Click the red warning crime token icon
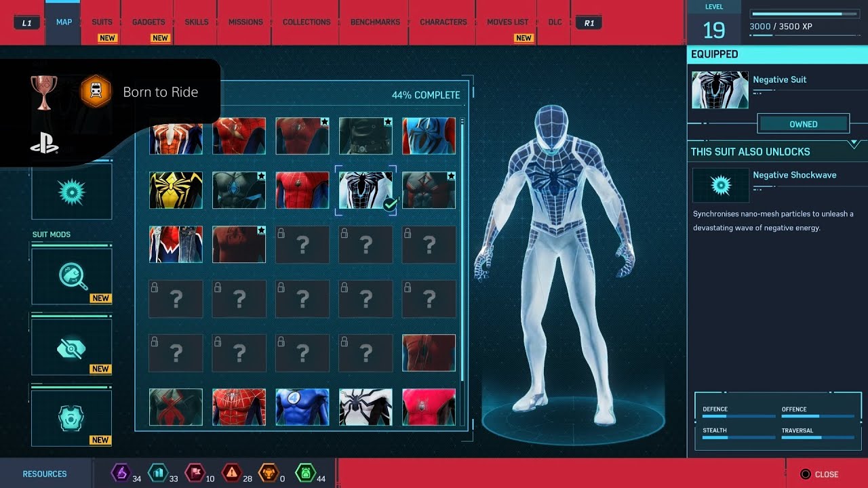This screenshot has width=868, height=488. [231, 472]
